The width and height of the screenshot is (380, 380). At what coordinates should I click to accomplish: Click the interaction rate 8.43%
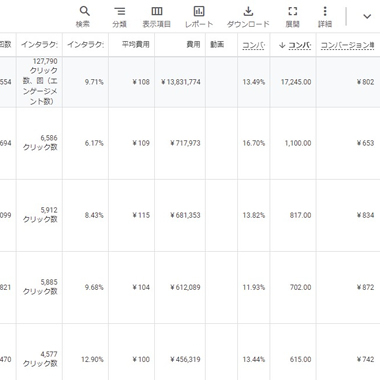coord(94,215)
